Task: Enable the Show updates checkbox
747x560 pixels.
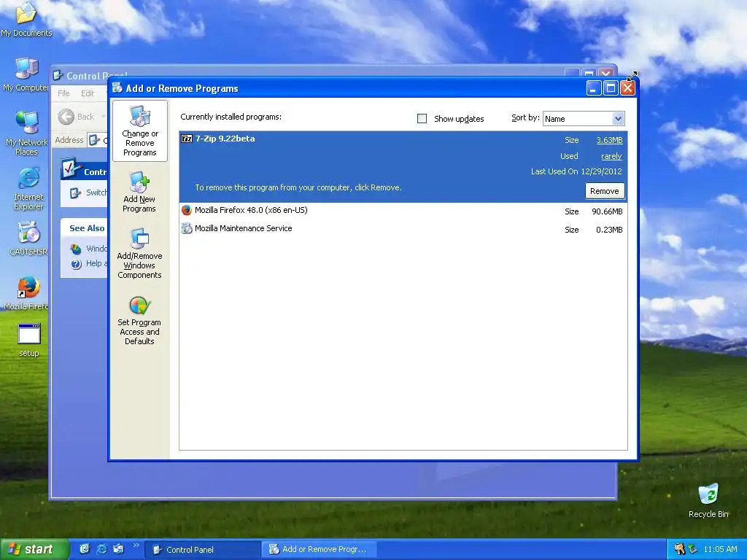Action: pyautogui.click(x=422, y=119)
